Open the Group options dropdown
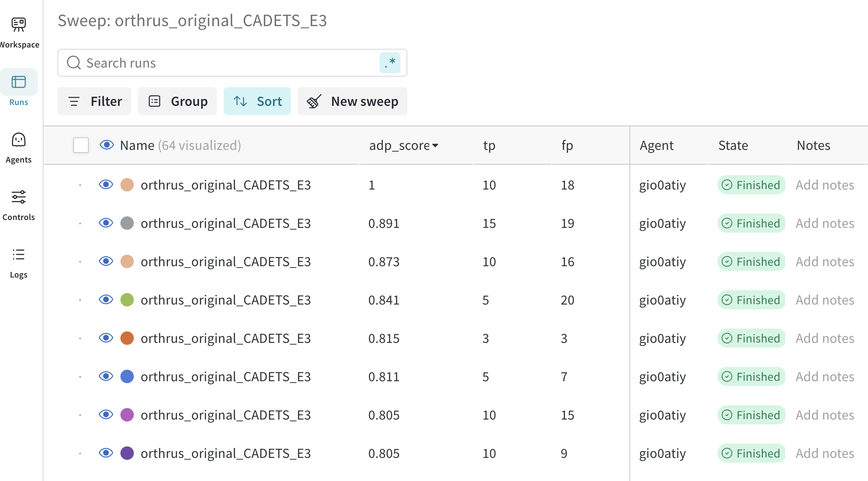868x481 pixels. [x=177, y=101]
